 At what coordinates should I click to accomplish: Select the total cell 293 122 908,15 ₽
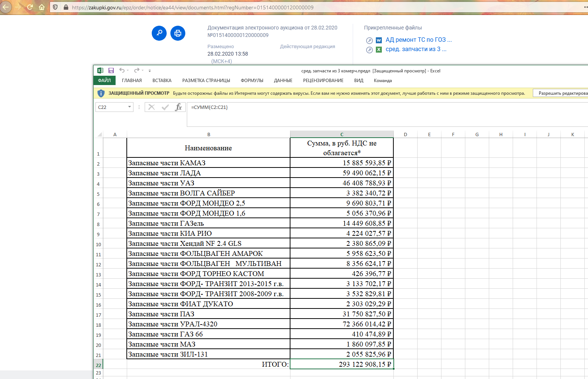pyautogui.click(x=342, y=364)
